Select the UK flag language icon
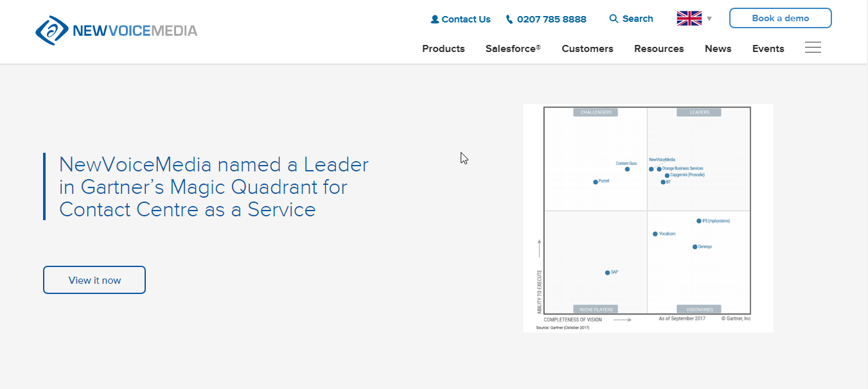 (689, 19)
